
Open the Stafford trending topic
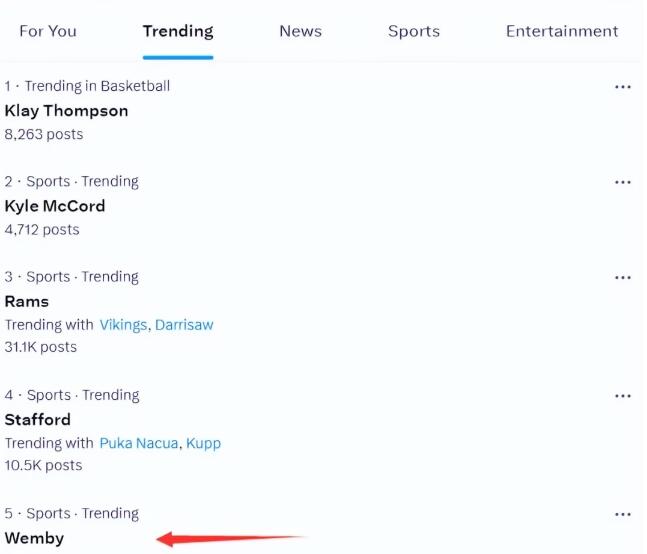[38, 419]
